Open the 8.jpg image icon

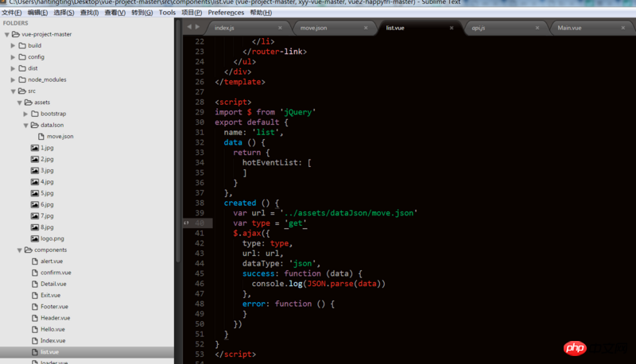point(35,227)
